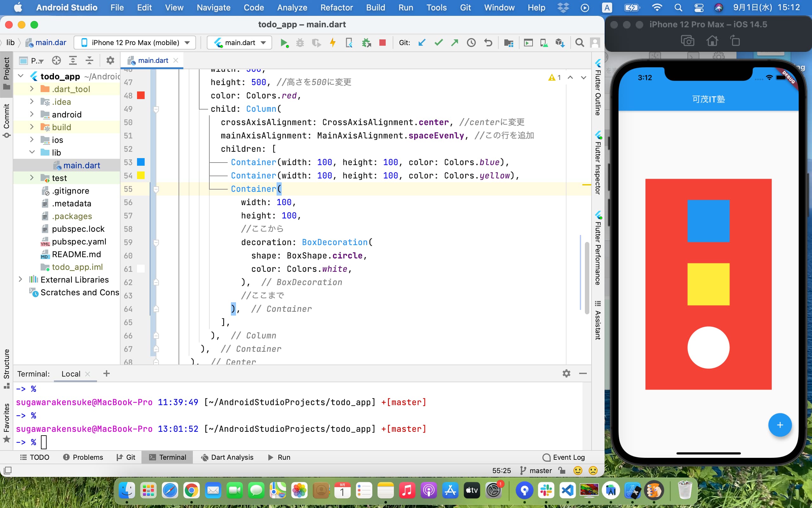Click the warning count indicator in editor
Image resolution: width=812 pixels, height=508 pixels.
555,77
